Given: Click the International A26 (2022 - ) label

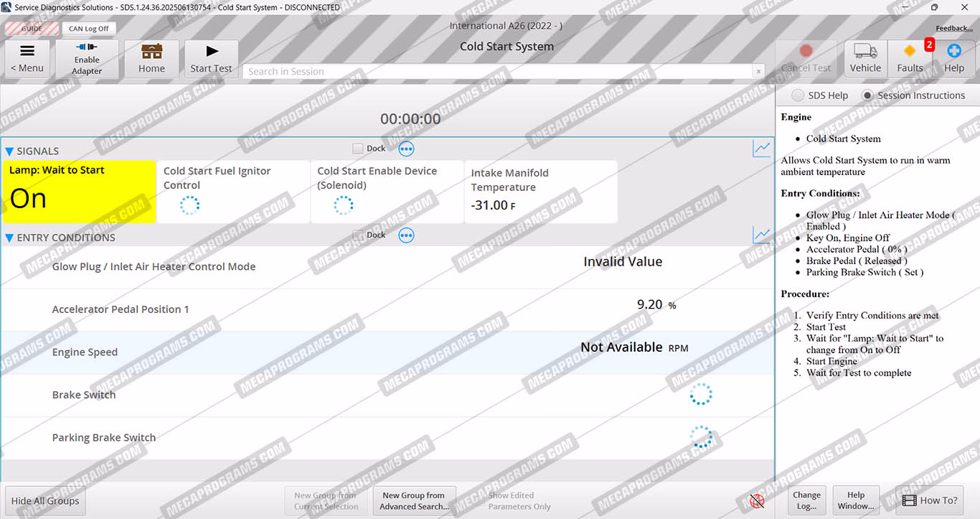Looking at the screenshot, I should click(506, 26).
